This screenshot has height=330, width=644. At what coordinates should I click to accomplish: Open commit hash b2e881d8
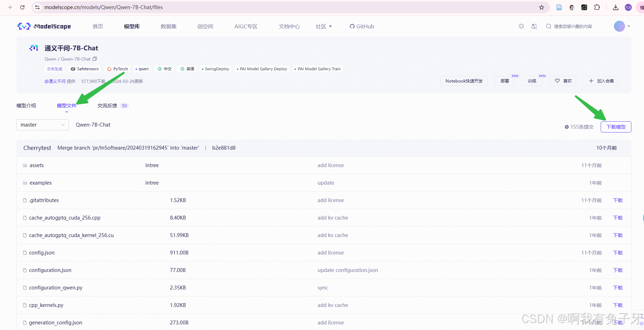coord(224,148)
